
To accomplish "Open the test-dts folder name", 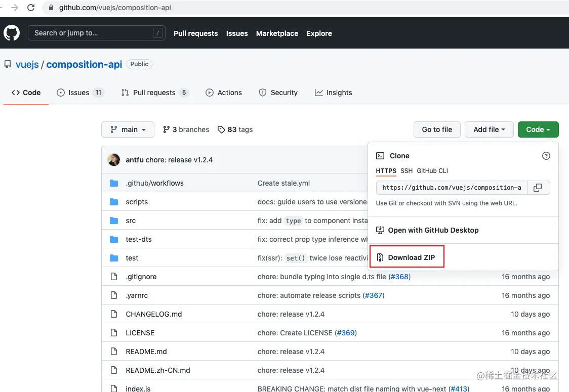I will click(139, 239).
